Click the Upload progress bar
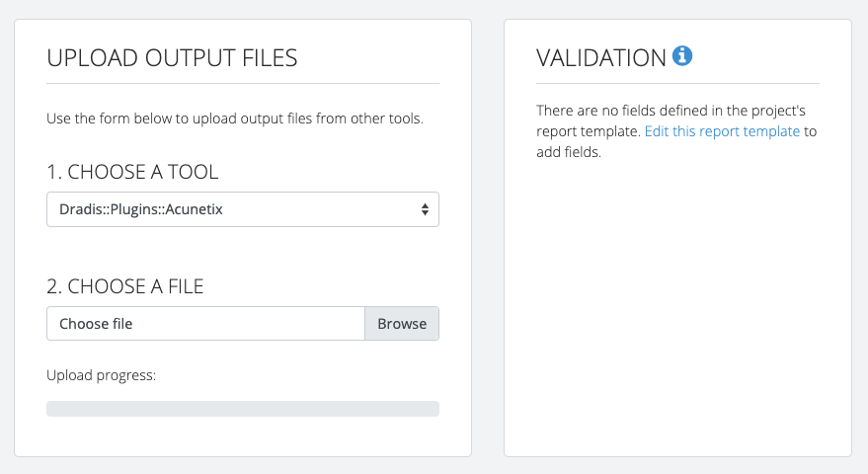Screen dimensions: 868x474 (x=243, y=409)
